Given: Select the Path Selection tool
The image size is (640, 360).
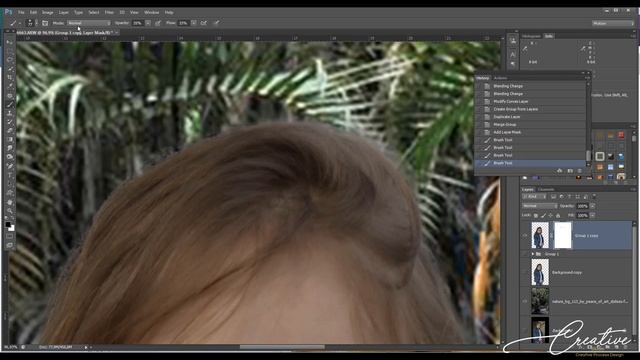Looking at the screenshot, I should point(9,184).
